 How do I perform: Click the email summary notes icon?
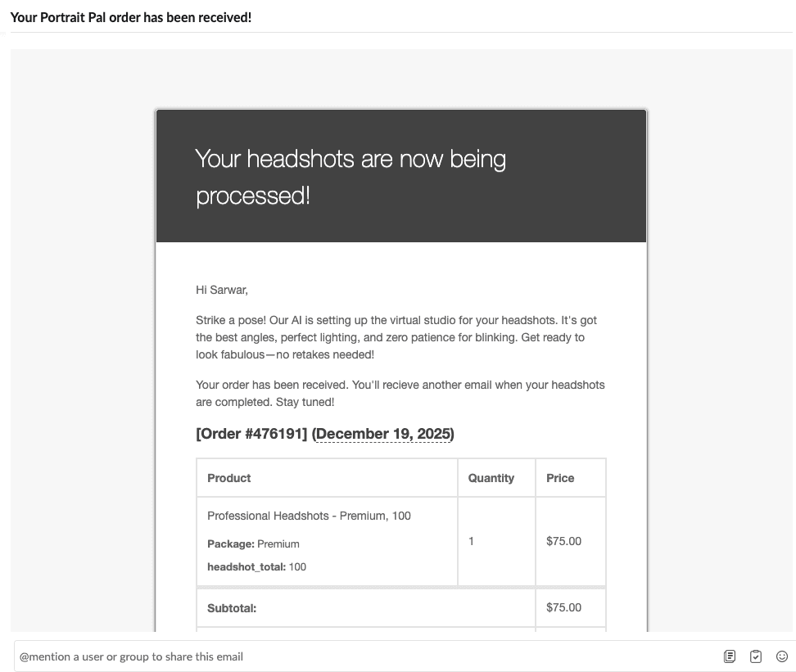(729, 656)
